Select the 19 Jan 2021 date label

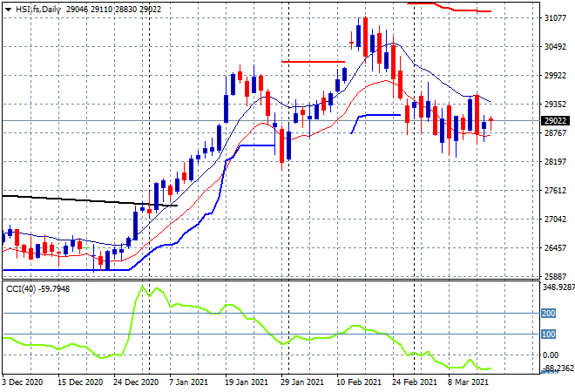point(247,382)
